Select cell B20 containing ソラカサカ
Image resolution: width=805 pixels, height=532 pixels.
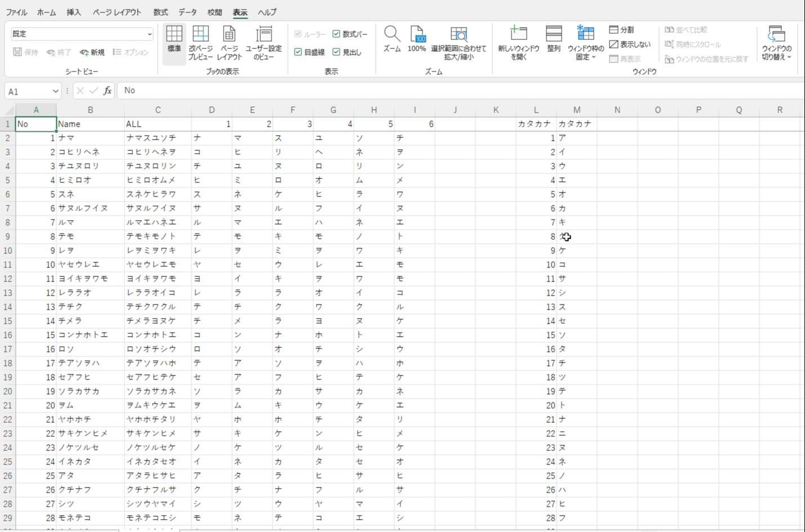pos(90,391)
